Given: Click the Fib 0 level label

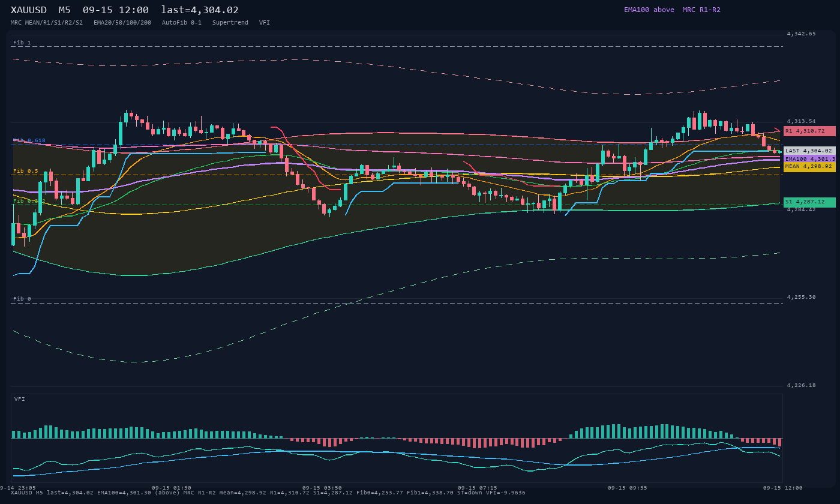Looking at the screenshot, I should click(22, 299).
